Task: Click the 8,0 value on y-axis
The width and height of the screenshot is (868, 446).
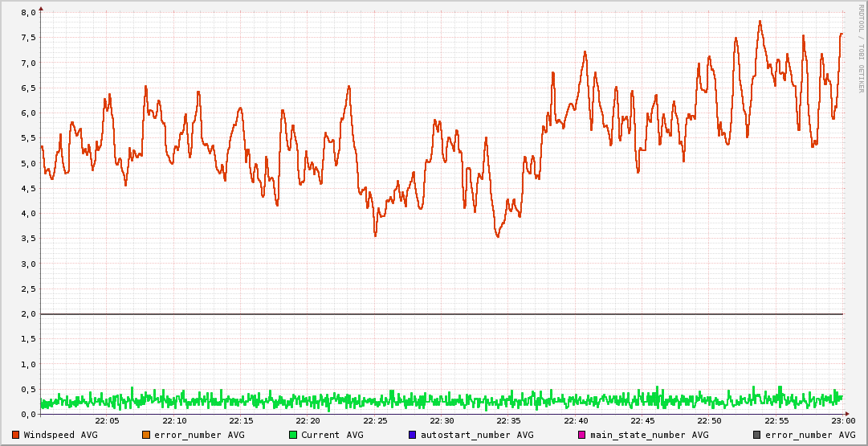Action: click(28, 13)
